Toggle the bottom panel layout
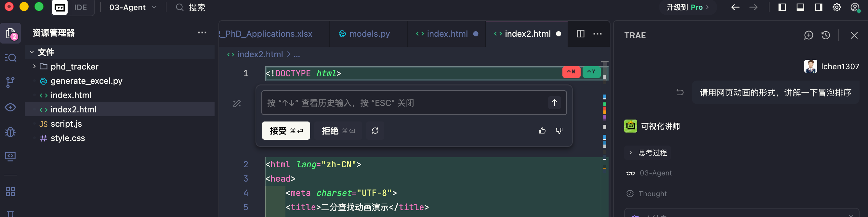Screen dimensions: 868x217 point(800,7)
